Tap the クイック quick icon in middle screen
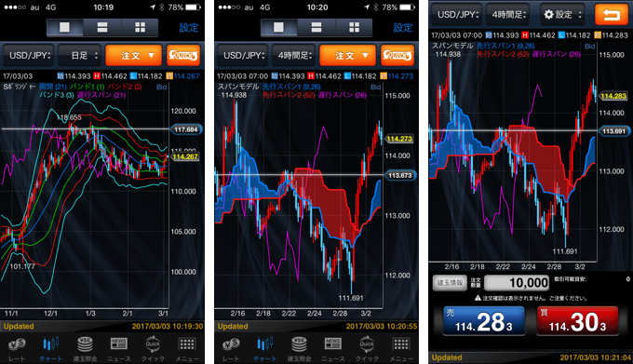Viewport: 633px width, 364px height. pos(367,349)
